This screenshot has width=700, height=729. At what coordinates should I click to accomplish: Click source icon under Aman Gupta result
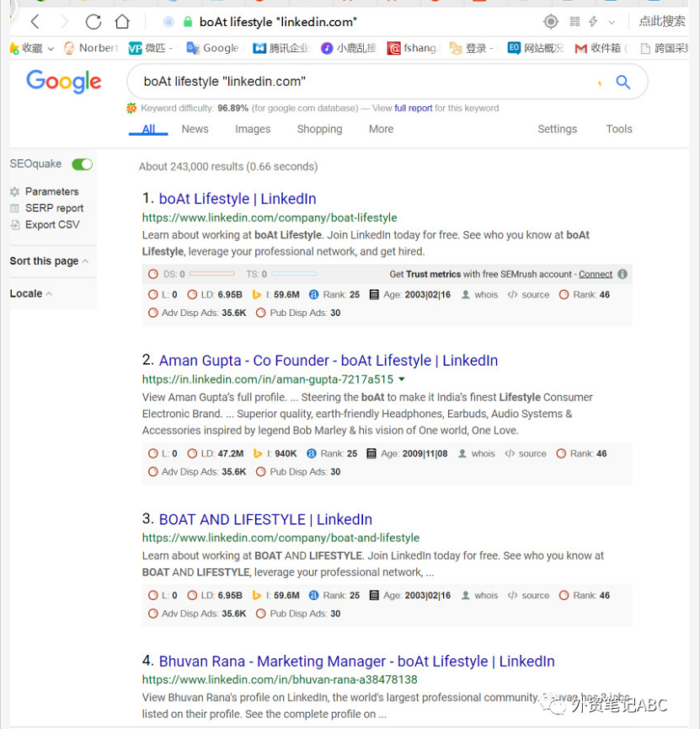[x=510, y=453]
